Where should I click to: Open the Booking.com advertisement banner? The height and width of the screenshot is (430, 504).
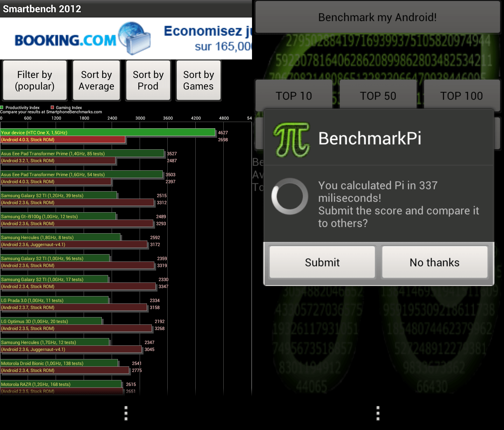point(126,38)
